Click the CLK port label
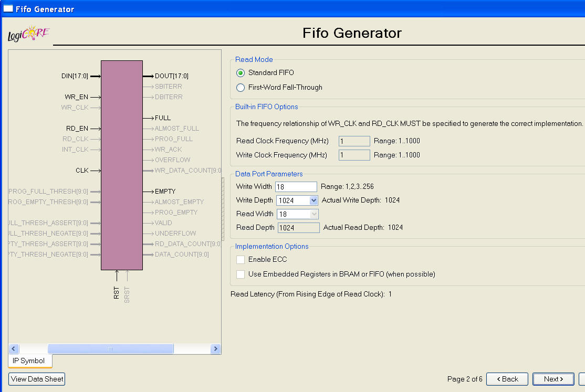This screenshot has height=392, width=585. [82, 171]
